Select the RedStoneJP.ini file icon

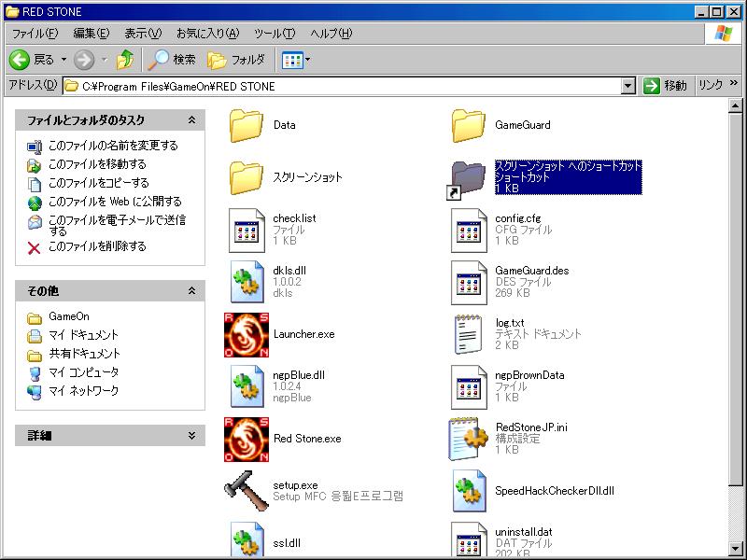tap(470, 440)
